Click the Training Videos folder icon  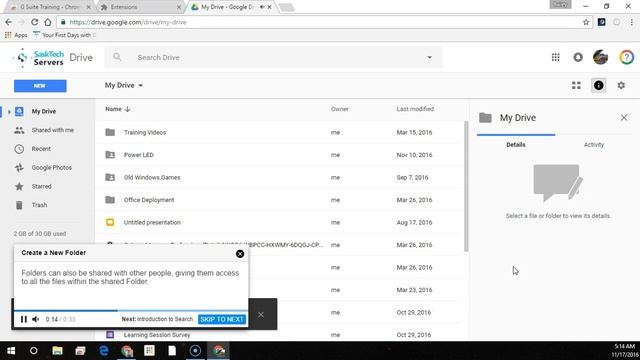pos(110,132)
